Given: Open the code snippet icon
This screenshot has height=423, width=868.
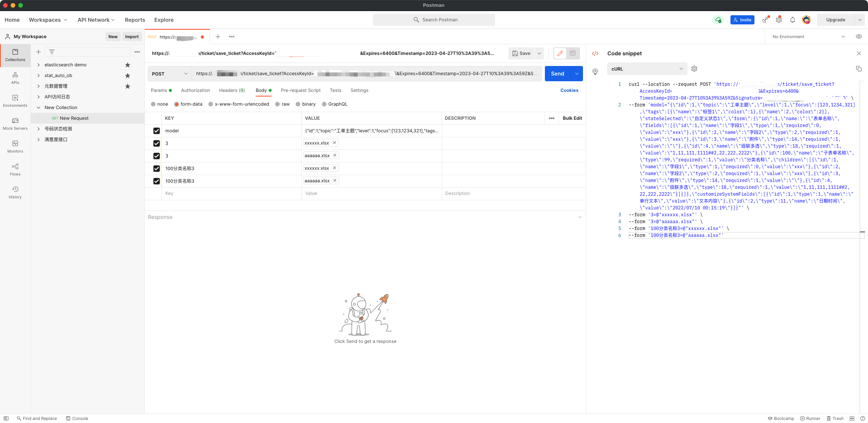Looking at the screenshot, I should tap(595, 53).
